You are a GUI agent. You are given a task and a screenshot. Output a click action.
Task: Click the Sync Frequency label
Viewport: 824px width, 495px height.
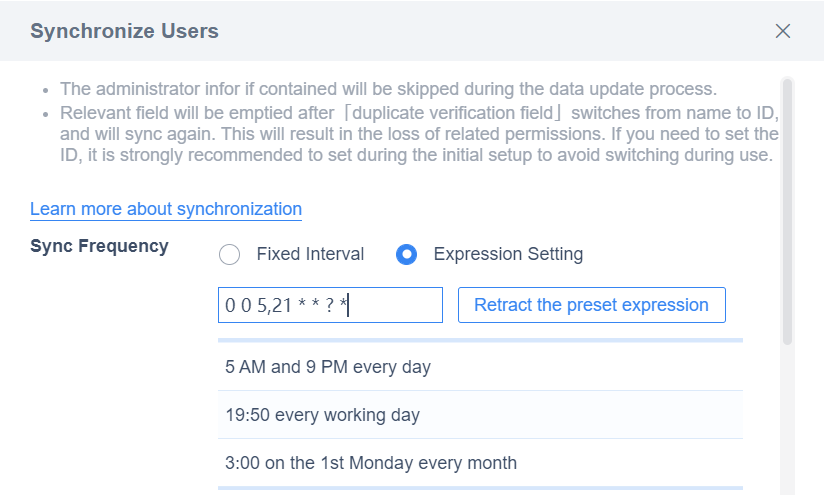(99, 246)
